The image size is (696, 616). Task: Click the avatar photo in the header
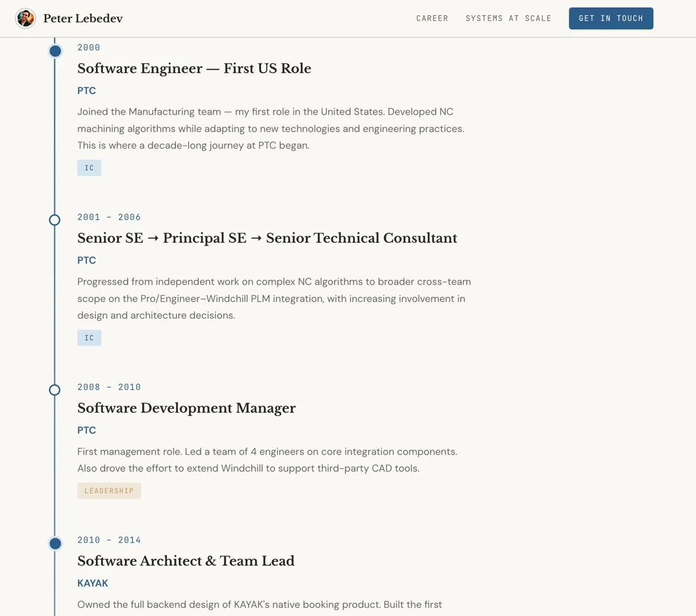26,18
